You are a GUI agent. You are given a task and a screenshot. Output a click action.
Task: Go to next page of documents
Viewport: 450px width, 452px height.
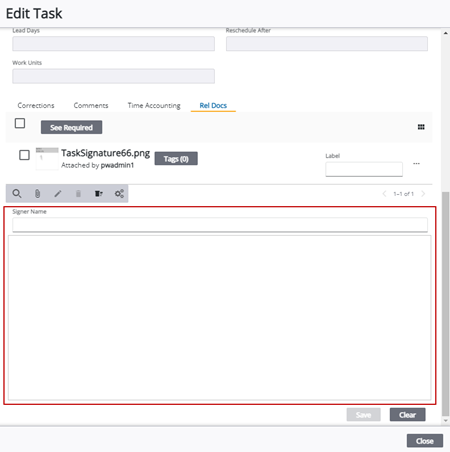coord(423,194)
